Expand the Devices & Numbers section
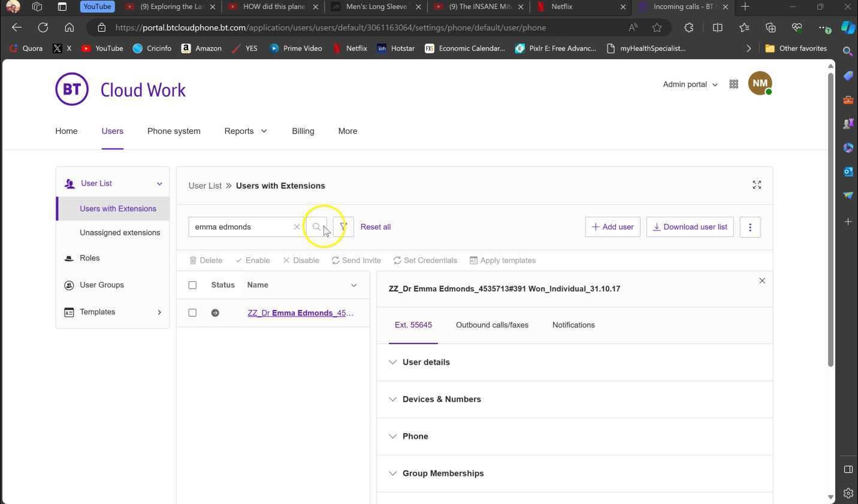858x504 pixels. tap(441, 399)
